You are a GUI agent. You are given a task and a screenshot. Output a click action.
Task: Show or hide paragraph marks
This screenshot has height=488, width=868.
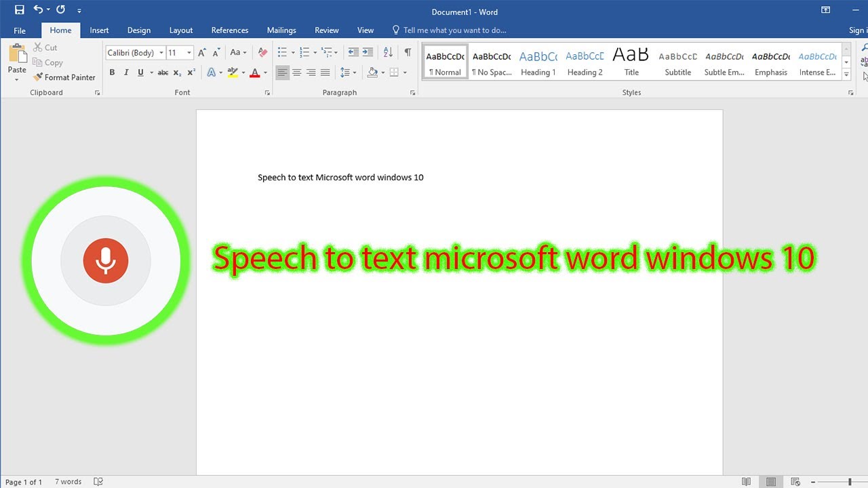pos(408,52)
